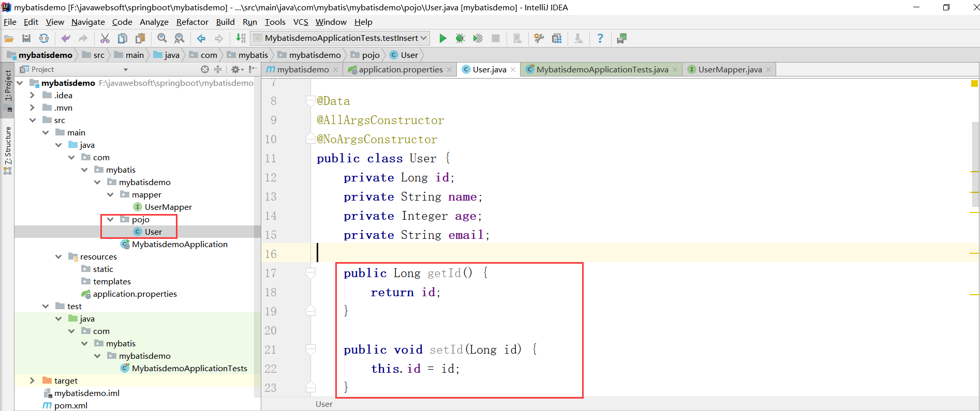The height and width of the screenshot is (411, 980).
Task: Click the Scroll from Source target icon
Action: [205, 69]
